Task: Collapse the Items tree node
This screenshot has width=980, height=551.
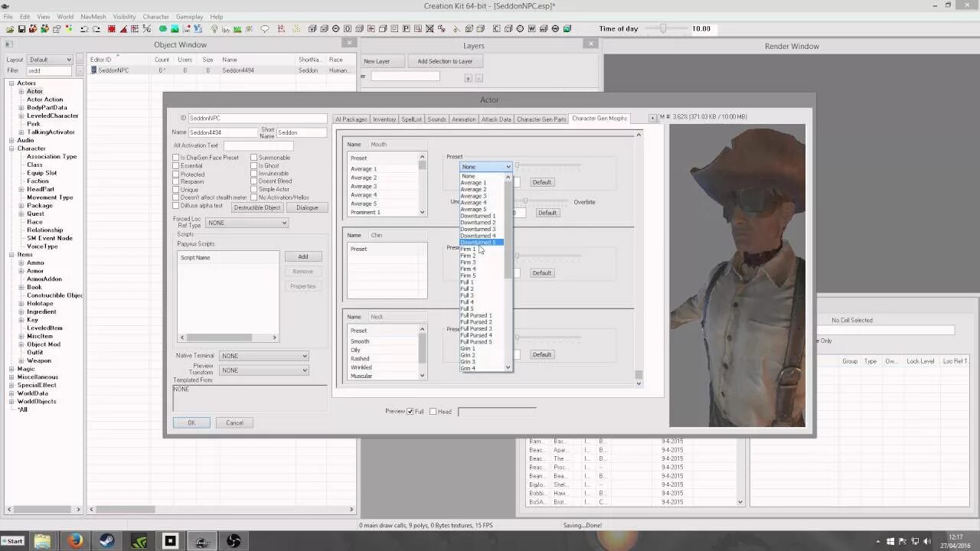Action: pos(13,255)
